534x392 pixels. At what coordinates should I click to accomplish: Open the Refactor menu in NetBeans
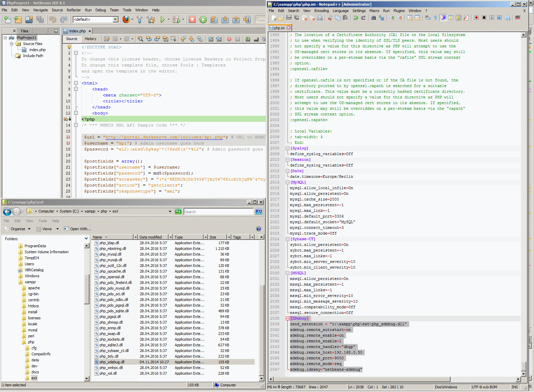coord(73,10)
